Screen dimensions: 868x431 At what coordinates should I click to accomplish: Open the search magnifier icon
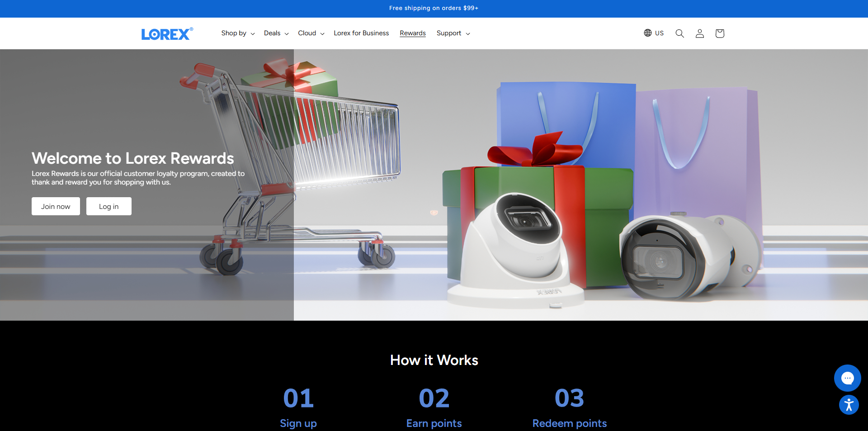[x=679, y=33]
